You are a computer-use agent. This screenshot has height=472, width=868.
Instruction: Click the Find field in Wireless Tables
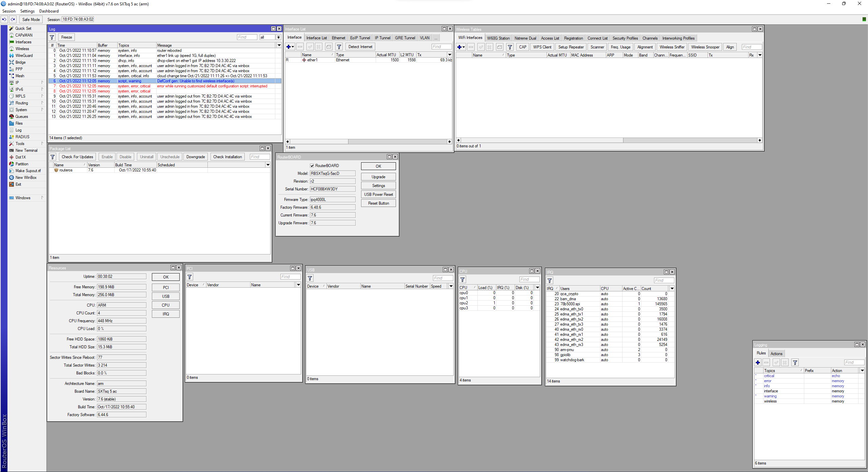point(751,47)
